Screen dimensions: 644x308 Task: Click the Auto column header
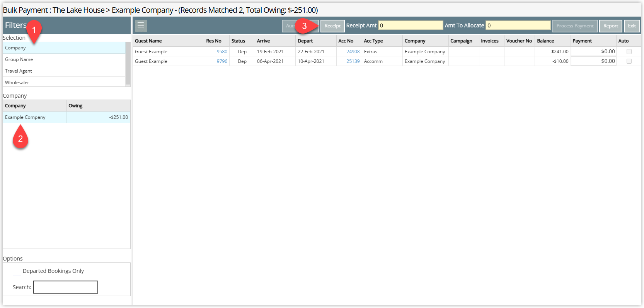click(629, 41)
